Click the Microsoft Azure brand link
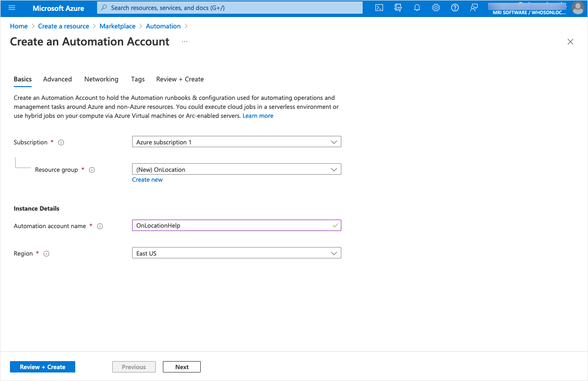This screenshot has height=381, width=588. tap(58, 8)
